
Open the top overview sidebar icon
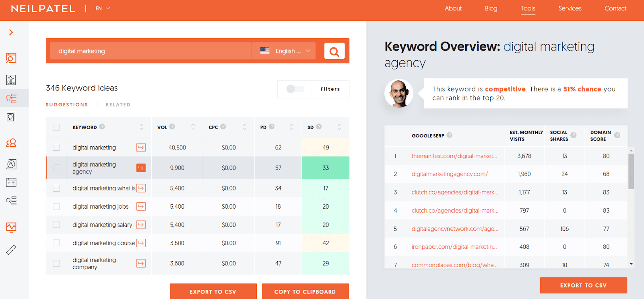11,58
